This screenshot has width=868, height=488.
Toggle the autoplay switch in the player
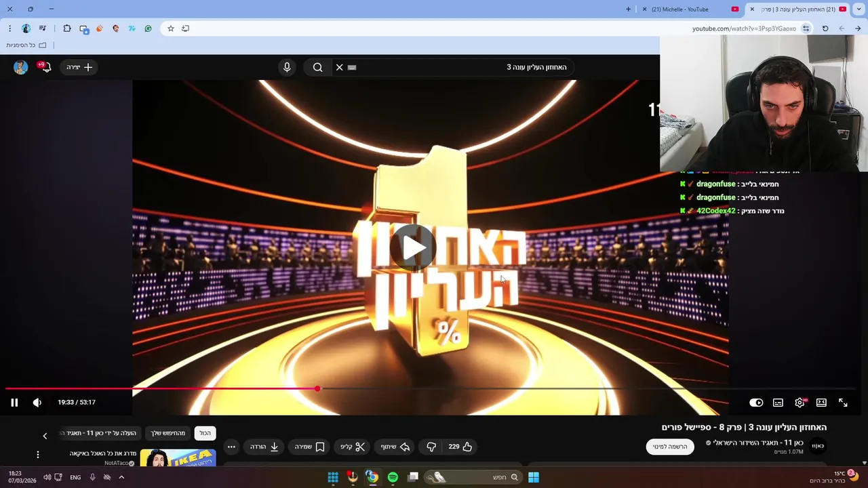coord(756,403)
